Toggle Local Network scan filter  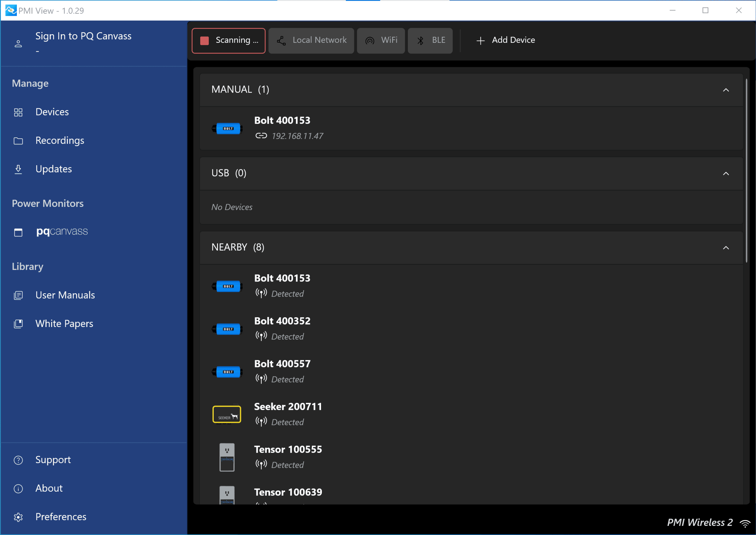pyautogui.click(x=311, y=40)
